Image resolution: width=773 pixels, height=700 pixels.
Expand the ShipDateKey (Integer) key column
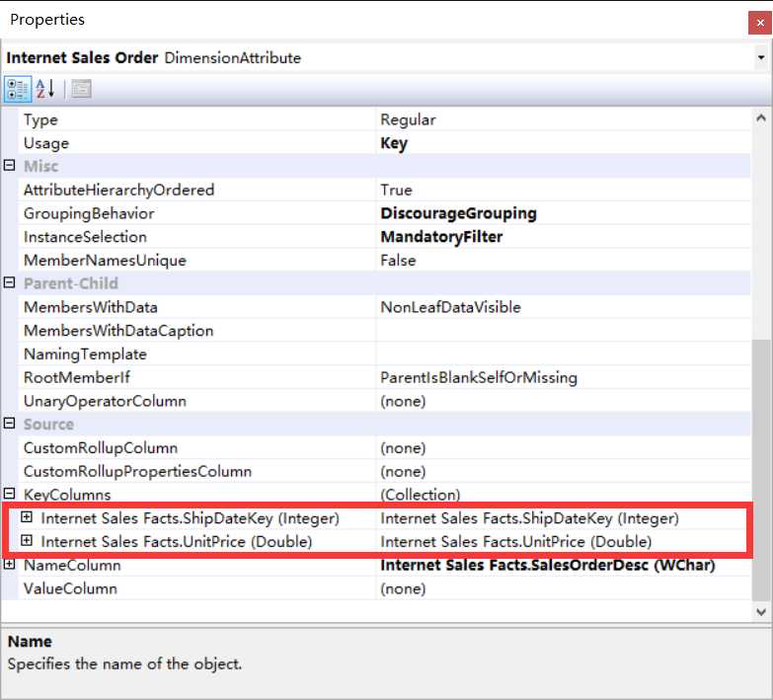pyautogui.click(x=27, y=517)
